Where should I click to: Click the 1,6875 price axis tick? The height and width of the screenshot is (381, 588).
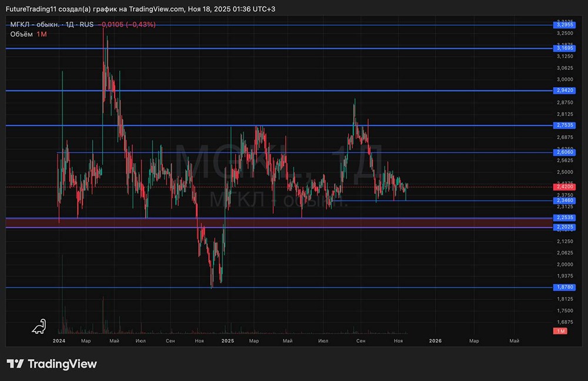pyautogui.click(x=564, y=322)
